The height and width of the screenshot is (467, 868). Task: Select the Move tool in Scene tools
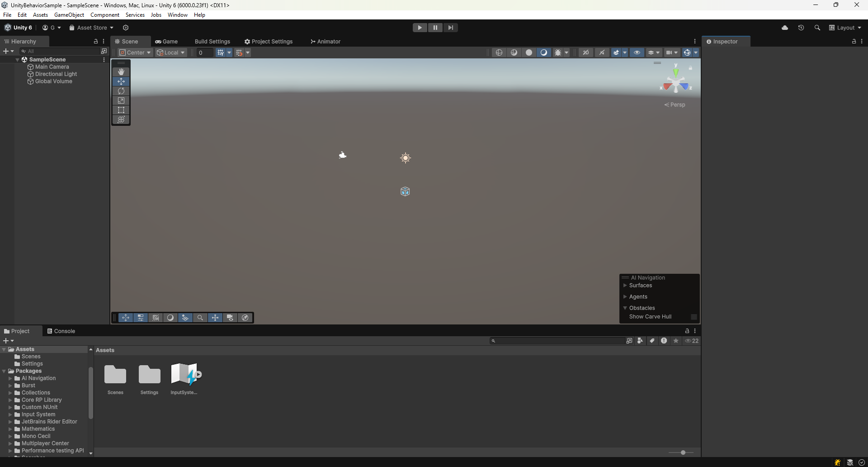click(x=121, y=81)
